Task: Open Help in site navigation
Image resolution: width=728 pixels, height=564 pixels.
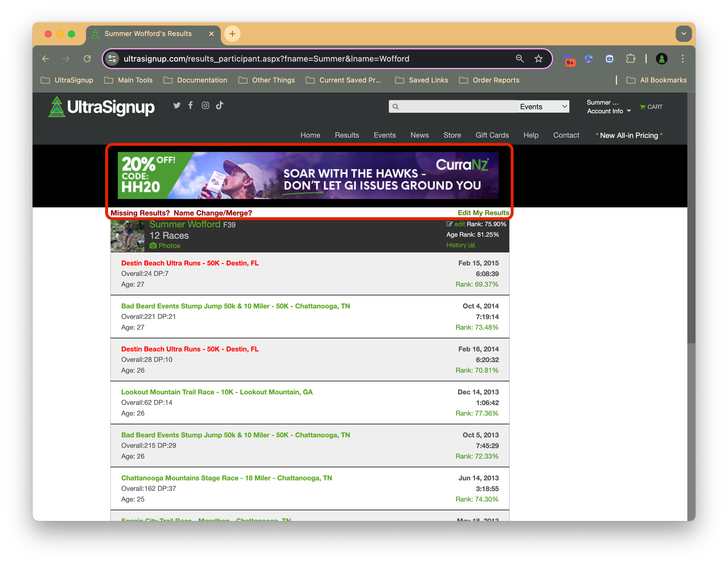Action: point(531,135)
